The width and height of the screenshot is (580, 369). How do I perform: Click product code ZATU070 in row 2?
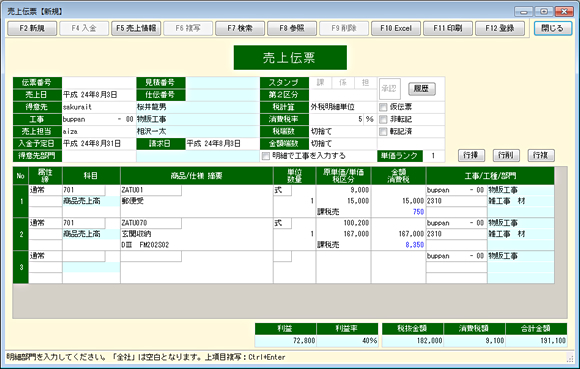click(x=151, y=223)
